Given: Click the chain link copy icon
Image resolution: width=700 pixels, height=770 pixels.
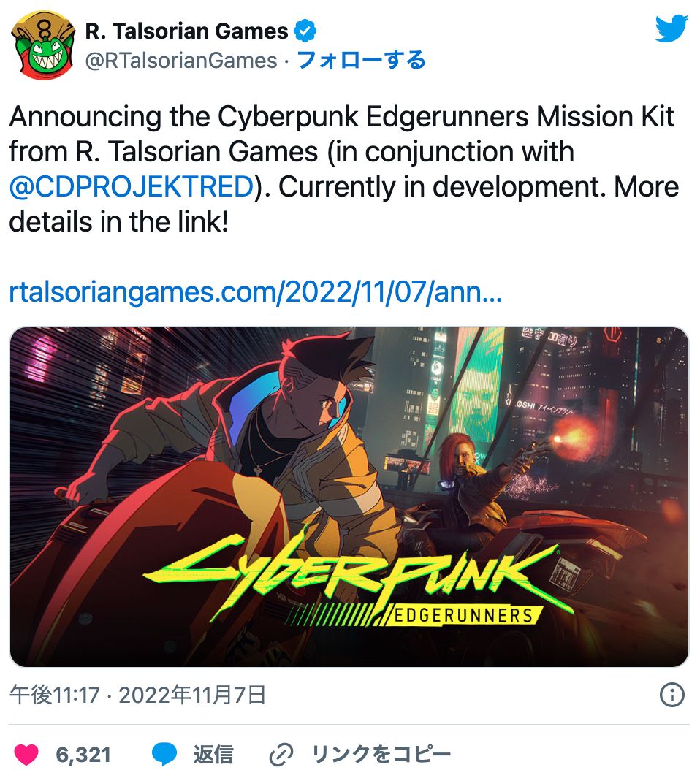Looking at the screenshot, I should 281,754.
